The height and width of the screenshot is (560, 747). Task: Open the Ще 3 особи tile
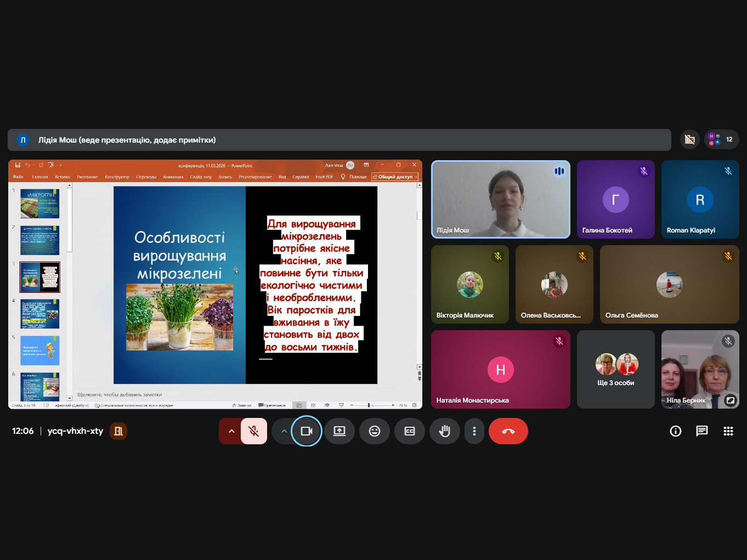(x=616, y=369)
